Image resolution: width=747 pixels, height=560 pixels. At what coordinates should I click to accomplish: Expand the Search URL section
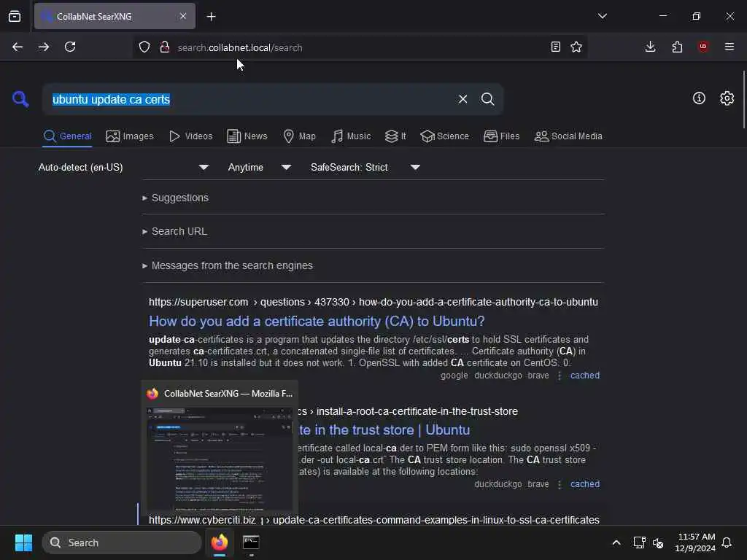pyautogui.click(x=174, y=231)
